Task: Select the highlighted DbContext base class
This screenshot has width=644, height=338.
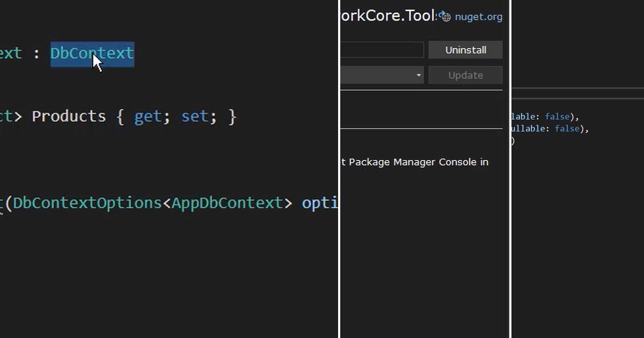Action: [x=91, y=53]
